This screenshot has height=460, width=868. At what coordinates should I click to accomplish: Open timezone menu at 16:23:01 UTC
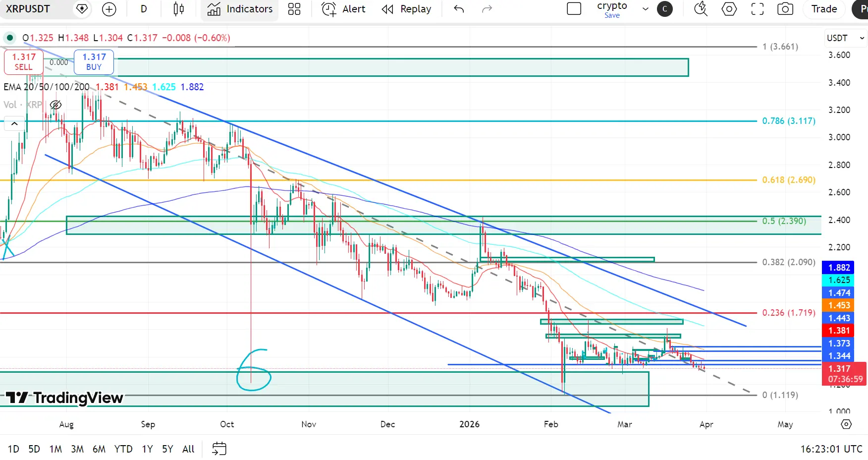pos(831,449)
